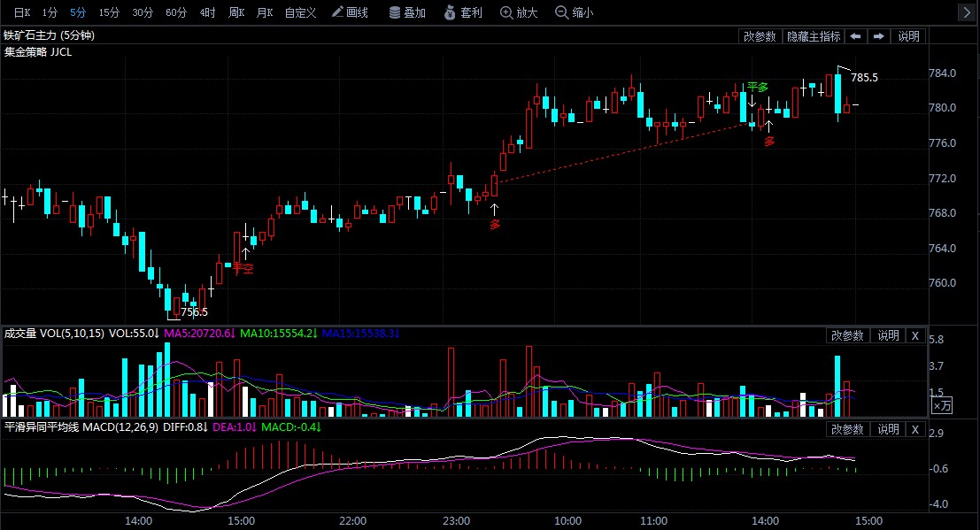Switch to 日K daily chart
Viewport: 980px width, 530px height.
tap(21, 12)
